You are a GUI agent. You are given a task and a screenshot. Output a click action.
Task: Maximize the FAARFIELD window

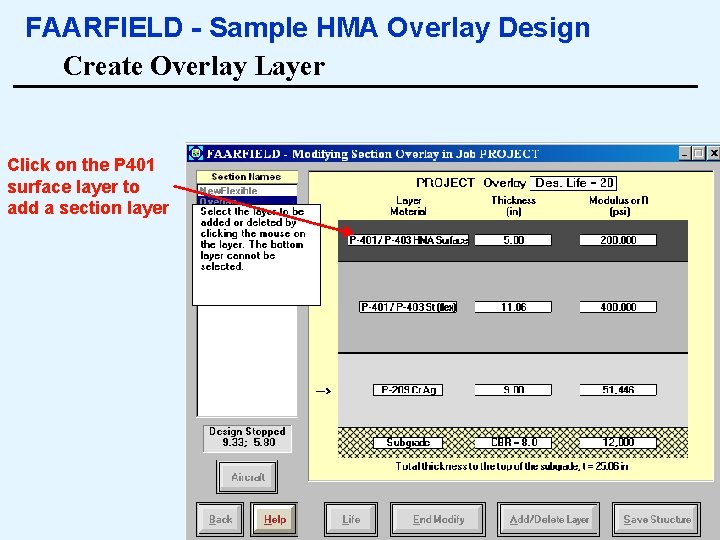[x=698, y=153]
